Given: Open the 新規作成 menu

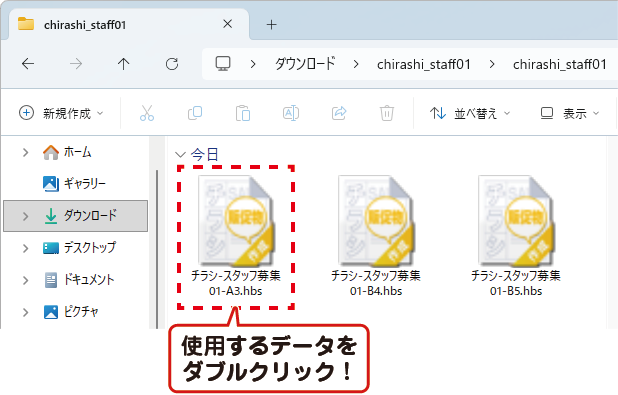Looking at the screenshot, I should (61, 113).
